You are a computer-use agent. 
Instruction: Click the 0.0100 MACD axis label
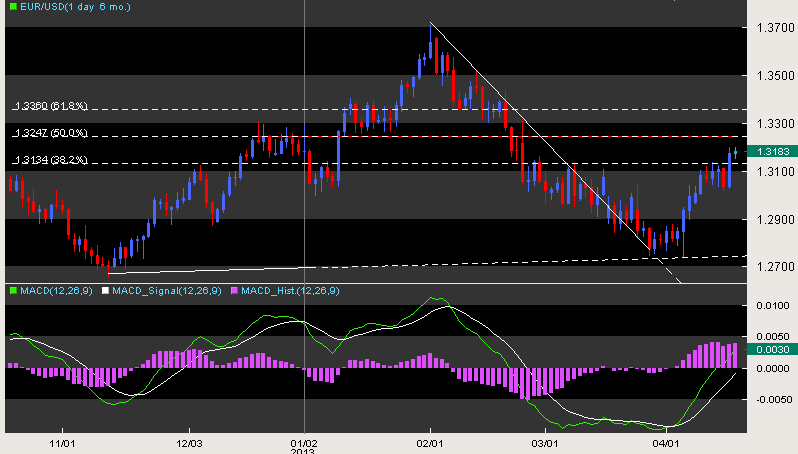pyautogui.click(x=773, y=305)
